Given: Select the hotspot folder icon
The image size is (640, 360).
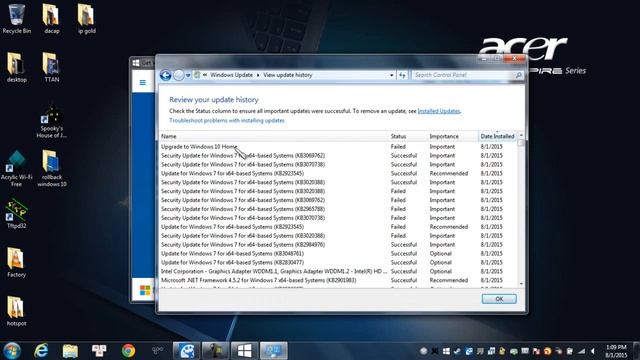Looking at the screenshot, I should coord(16,311).
